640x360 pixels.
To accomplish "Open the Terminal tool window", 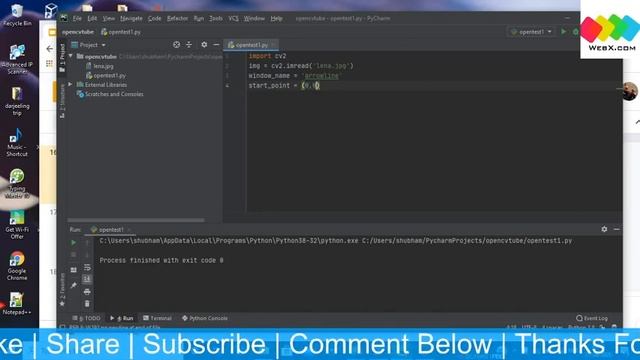I will [158, 318].
